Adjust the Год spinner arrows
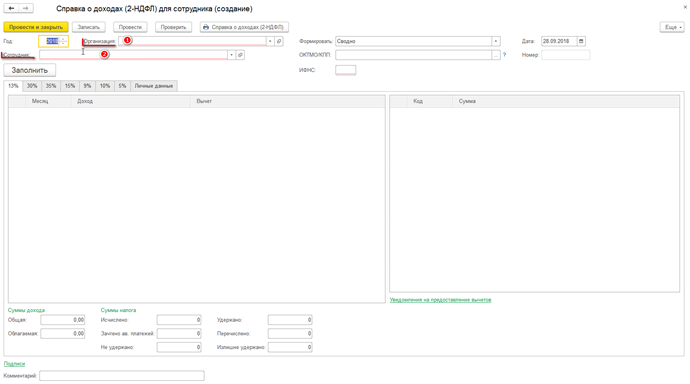Image resolution: width=690 pixels, height=384 pixels. (x=63, y=41)
